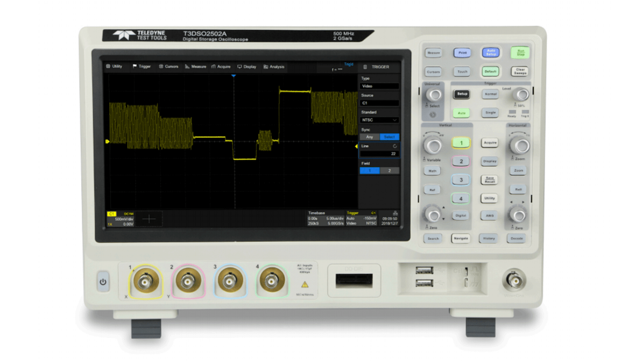Push the Horizontal Zoom timebase knob
This screenshot has width=644, height=362.
(519, 146)
